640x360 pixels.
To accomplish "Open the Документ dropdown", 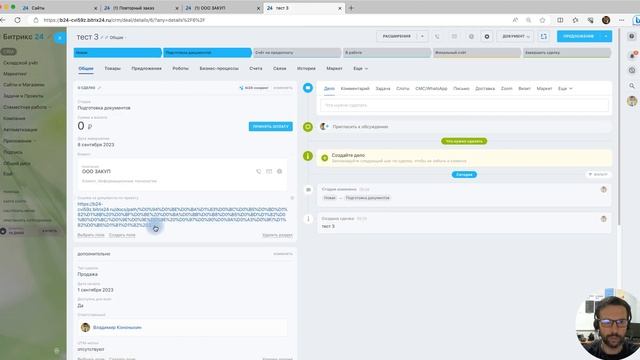I will 516,36.
